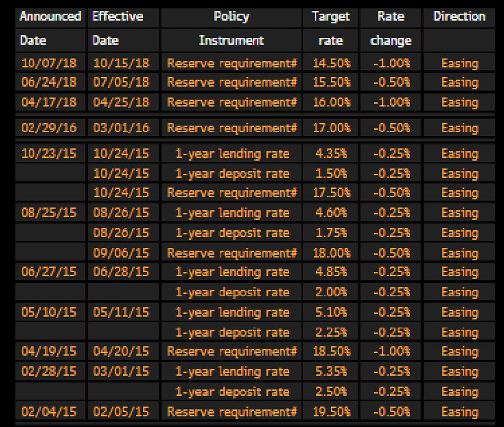The image size is (504, 427).
Task: Select announced date 02/28/15
Action: coord(49,371)
